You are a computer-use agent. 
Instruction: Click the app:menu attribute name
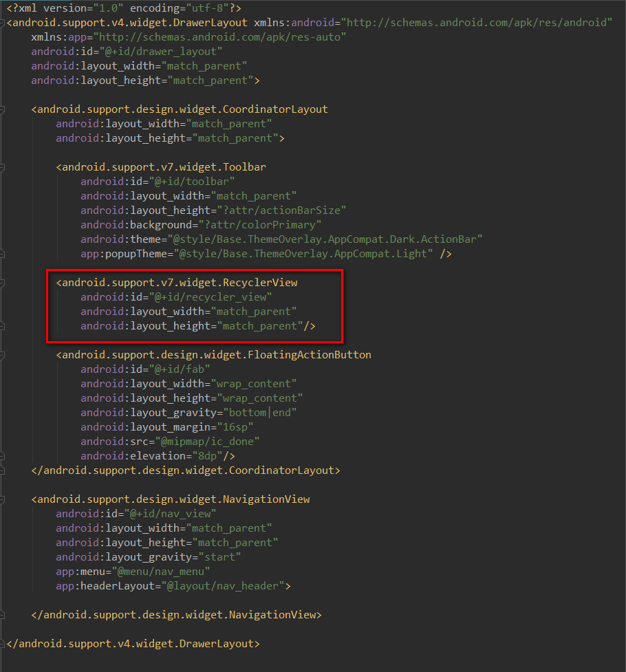[80, 572]
